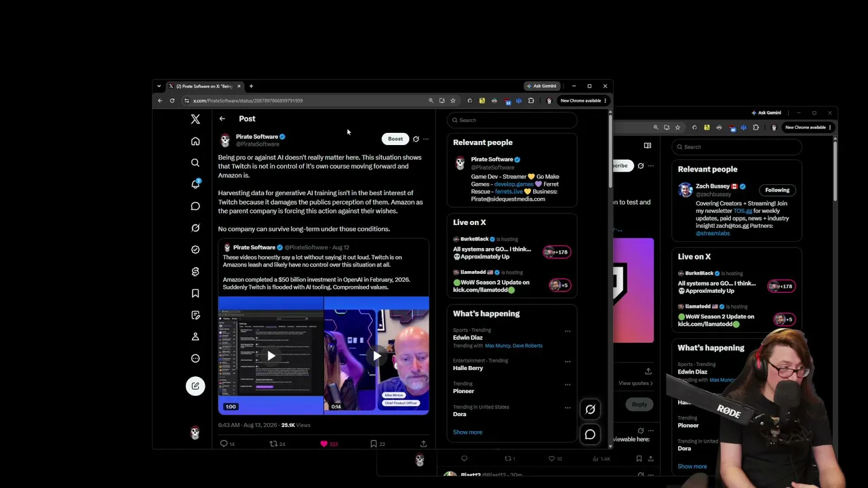Viewport: 868px width, 488px height.
Task: Go to Home in X sidebar
Action: [195, 141]
